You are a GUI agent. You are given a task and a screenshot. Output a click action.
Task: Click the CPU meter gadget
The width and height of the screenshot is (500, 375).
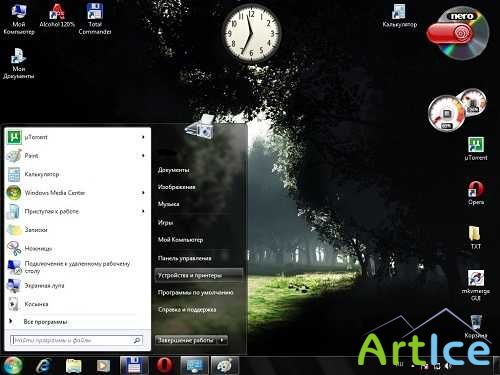coord(447,113)
